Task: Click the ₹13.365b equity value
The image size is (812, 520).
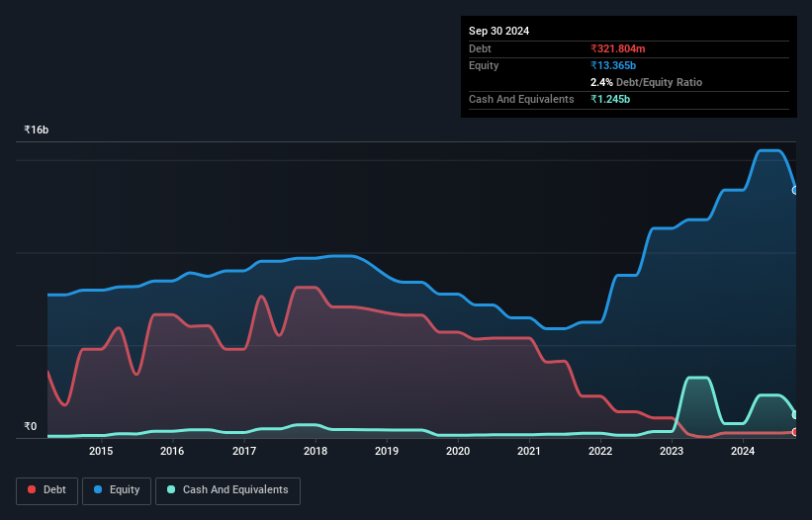Action: [613, 65]
